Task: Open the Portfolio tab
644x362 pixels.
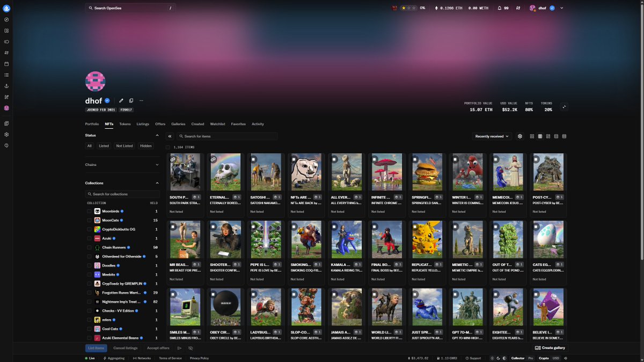Action: 92,124
